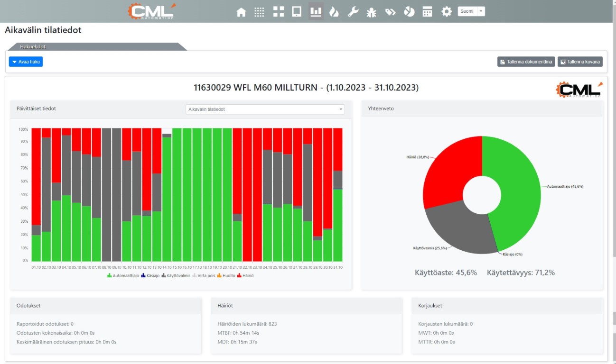Viewport: 616px width, 364px height.
Task: Open the small dotted grid view icon
Action: pyautogui.click(x=259, y=12)
